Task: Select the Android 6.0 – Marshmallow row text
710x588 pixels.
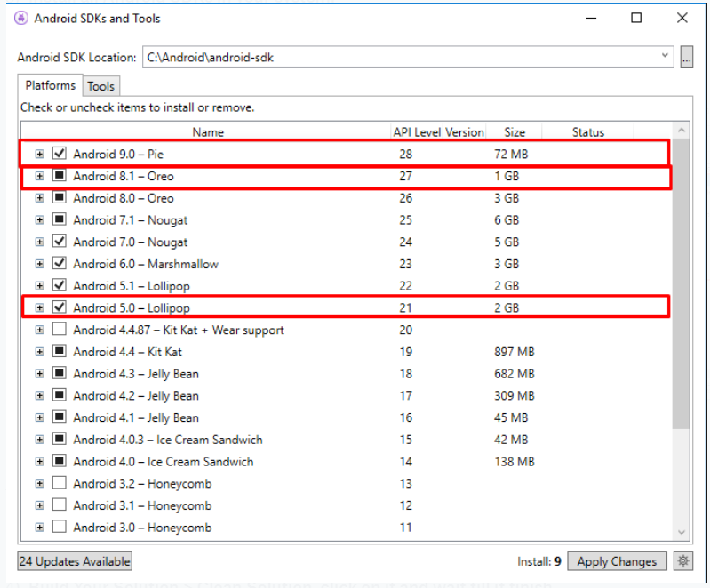Action: 146,264
